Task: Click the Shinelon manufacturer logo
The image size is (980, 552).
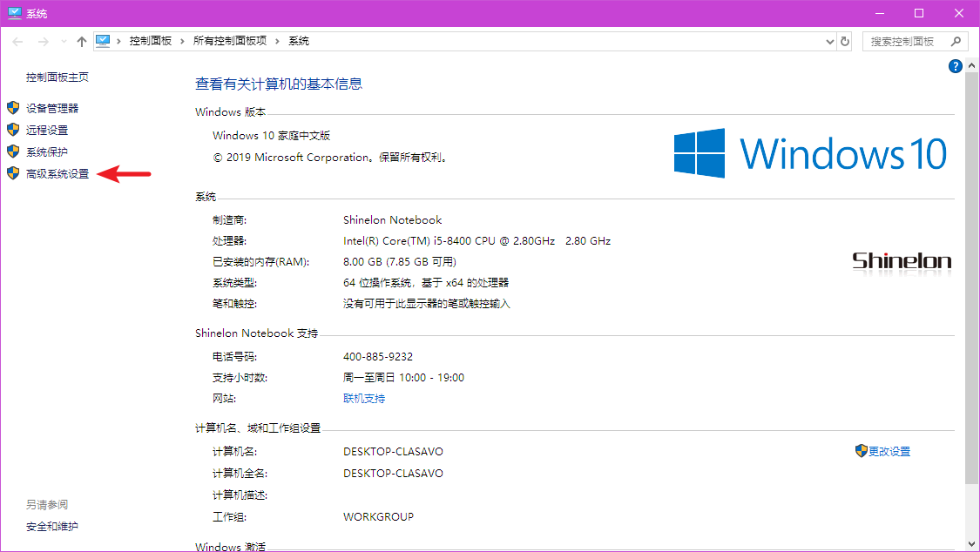Action: 902,261
